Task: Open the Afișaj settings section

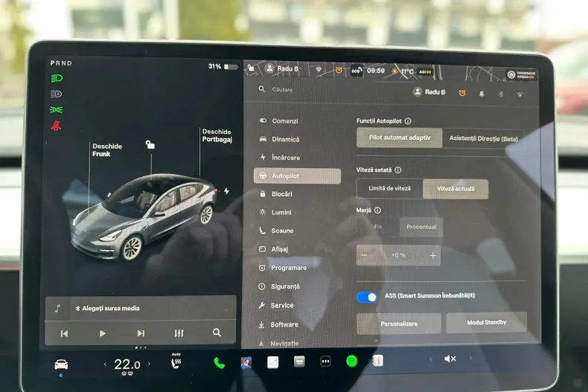Action: click(274, 249)
